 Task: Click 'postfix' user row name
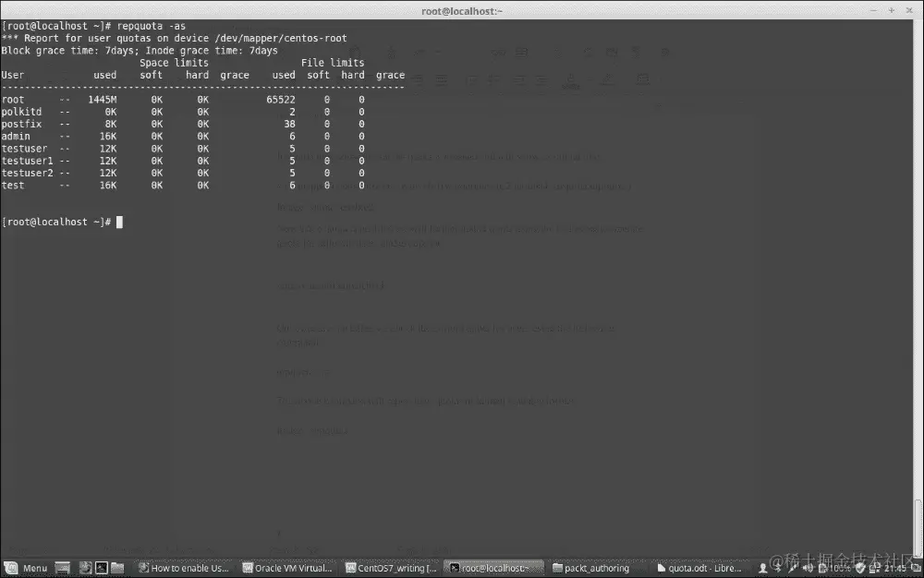coord(22,125)
